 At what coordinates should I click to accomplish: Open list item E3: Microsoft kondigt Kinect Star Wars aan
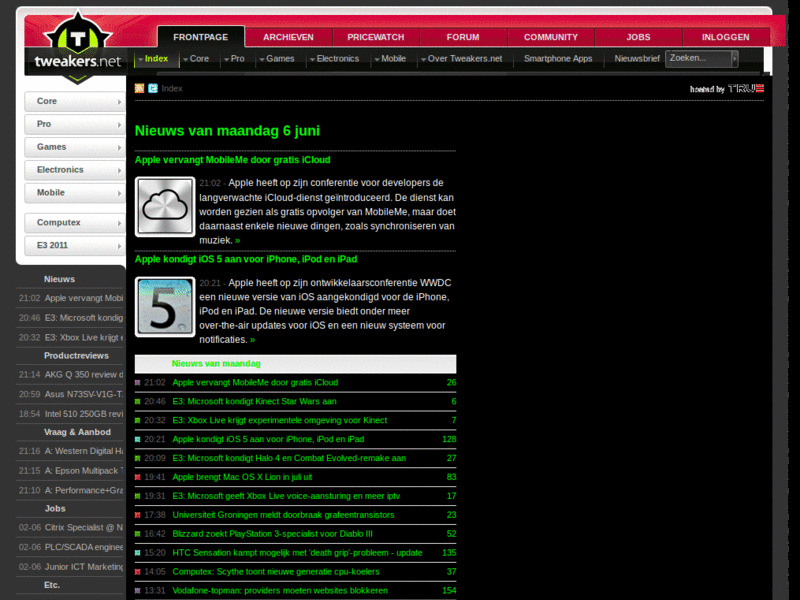click(x=255, y=402)
